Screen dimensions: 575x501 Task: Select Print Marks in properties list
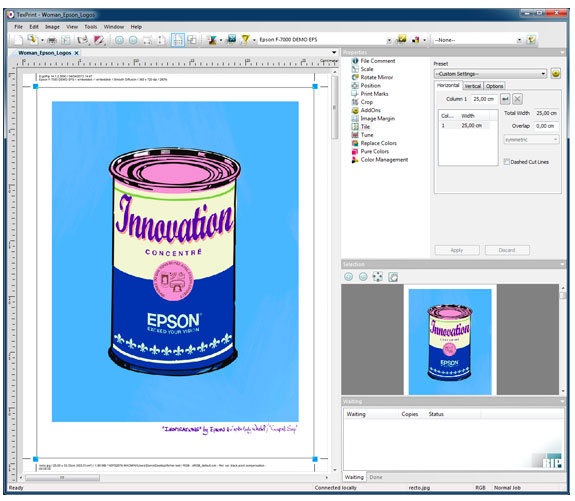pos(374,94)
